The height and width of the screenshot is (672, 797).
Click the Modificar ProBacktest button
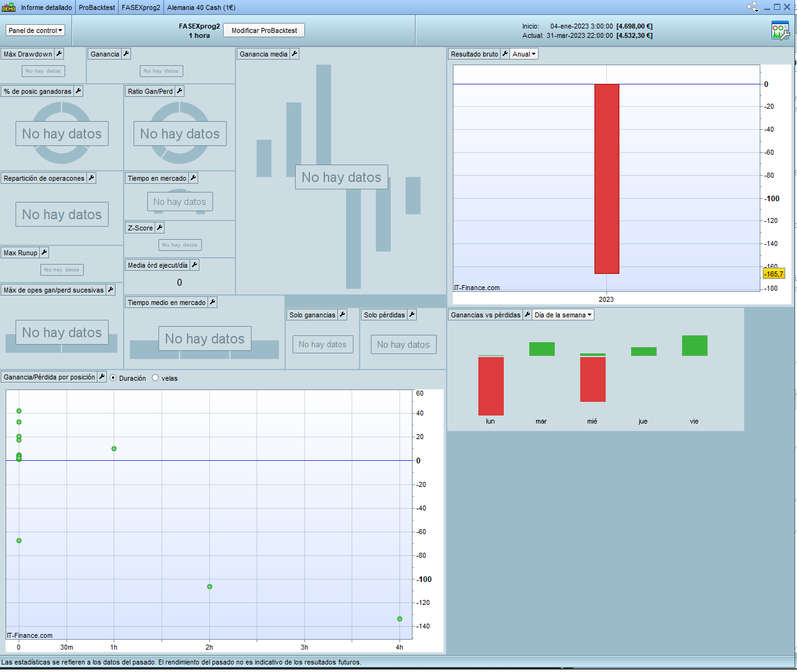(x=265, y=30)
